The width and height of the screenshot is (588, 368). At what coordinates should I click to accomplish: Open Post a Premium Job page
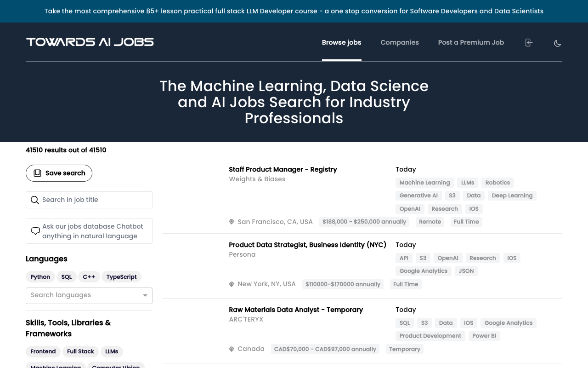tap(471, 42)
